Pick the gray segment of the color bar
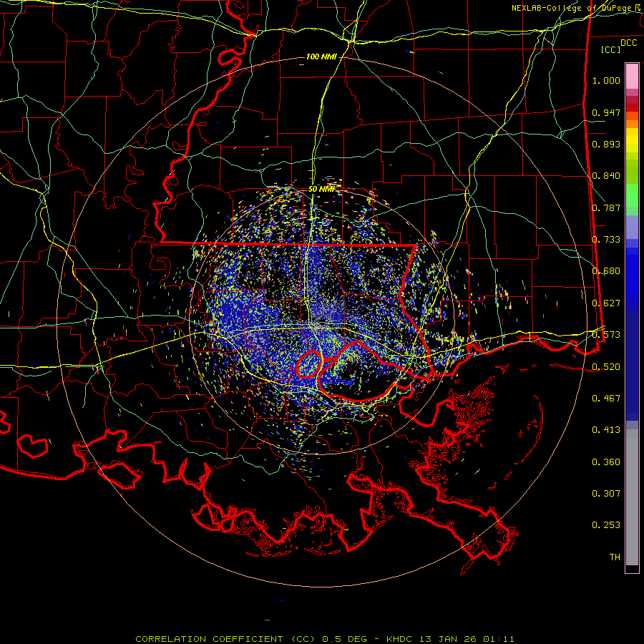Image resolution: width=644 pixels, height=644 pixels. point(632,497)
